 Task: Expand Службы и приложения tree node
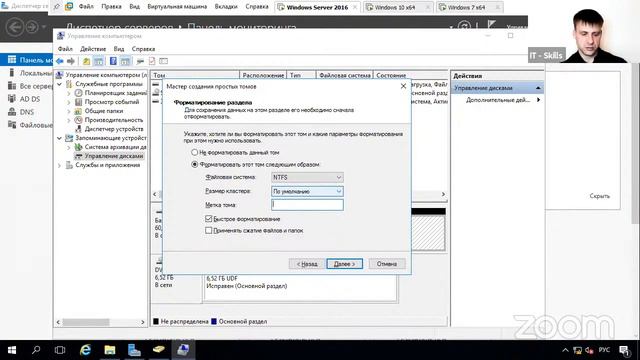(x=60, y=165)
